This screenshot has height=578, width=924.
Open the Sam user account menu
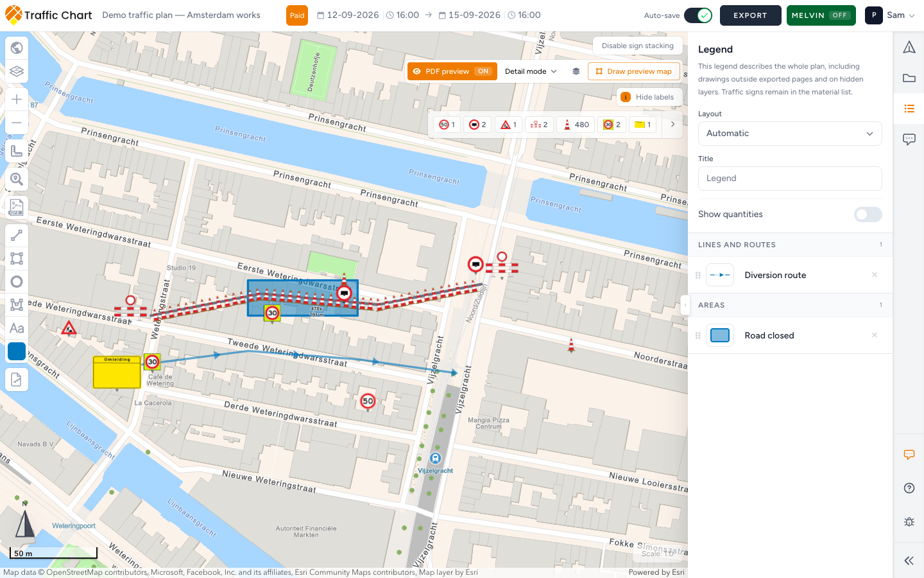pyautogui.click(x=890, y=15)
